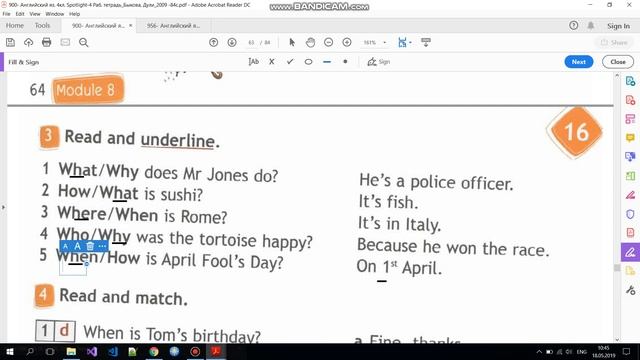Open Windows Start menu
This screenshot has width=640, height=360.
tap(9, 352)
